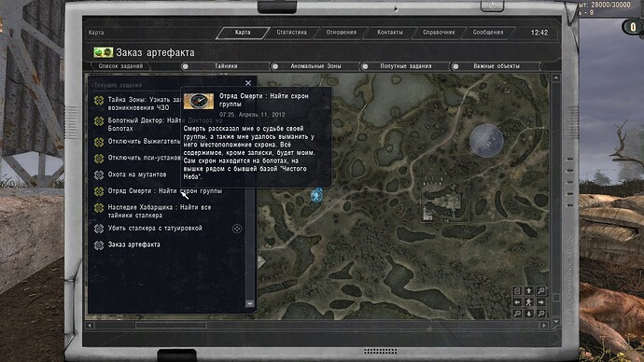Pan the map up with arrow button
Screen dimensions: 644x362
pyautogui.click(x=529, y=290)
